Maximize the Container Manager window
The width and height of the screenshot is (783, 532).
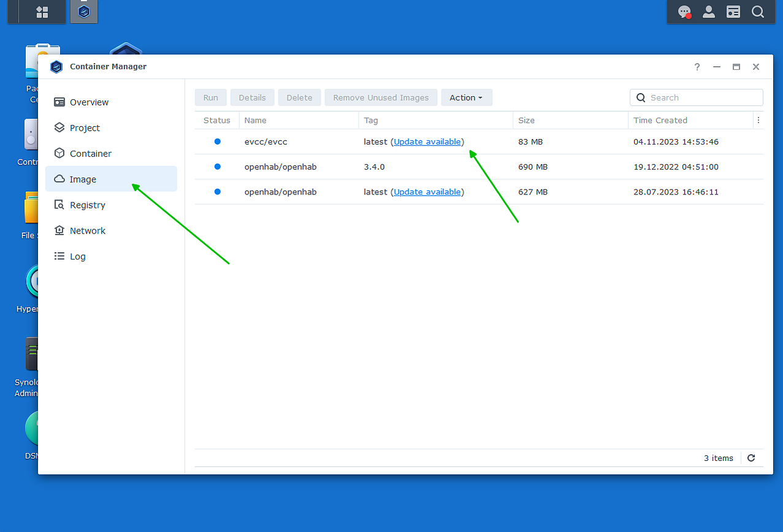736,67
